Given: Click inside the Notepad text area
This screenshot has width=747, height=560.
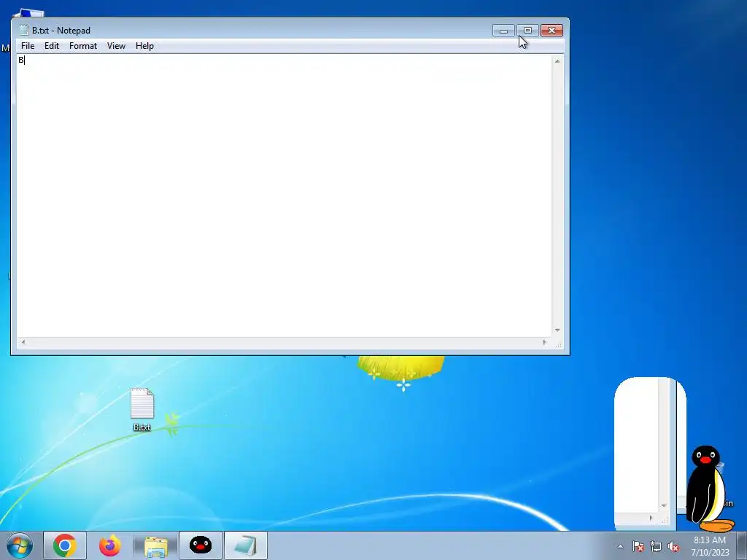Looking at the screenshot, I should click(x=284, y=195).
